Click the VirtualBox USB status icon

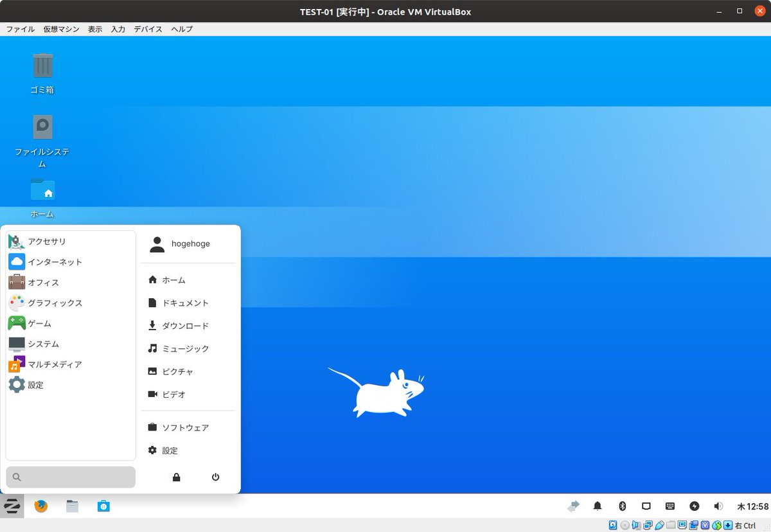pyautogui.click(x=660, y=525)
